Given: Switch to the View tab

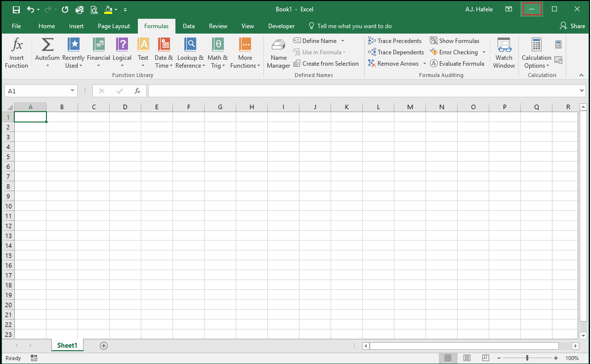Looking at the screenshot, I should click(x=248, y=26).
